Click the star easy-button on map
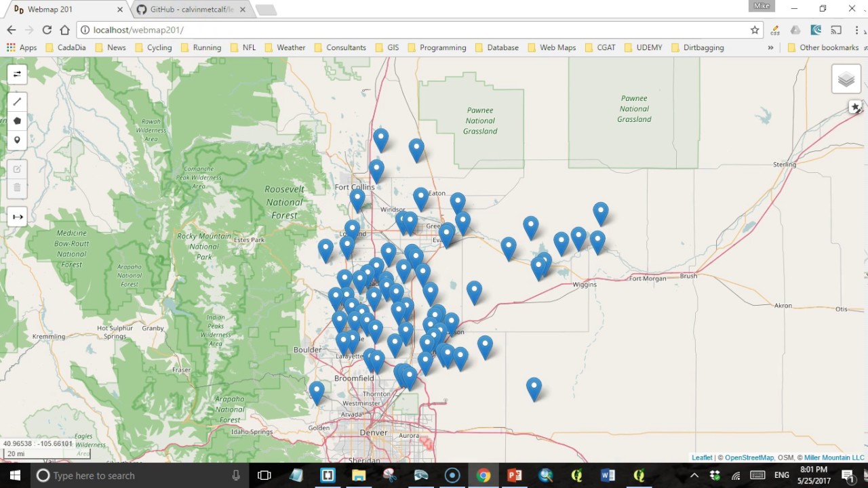 (x=855, y=107)
